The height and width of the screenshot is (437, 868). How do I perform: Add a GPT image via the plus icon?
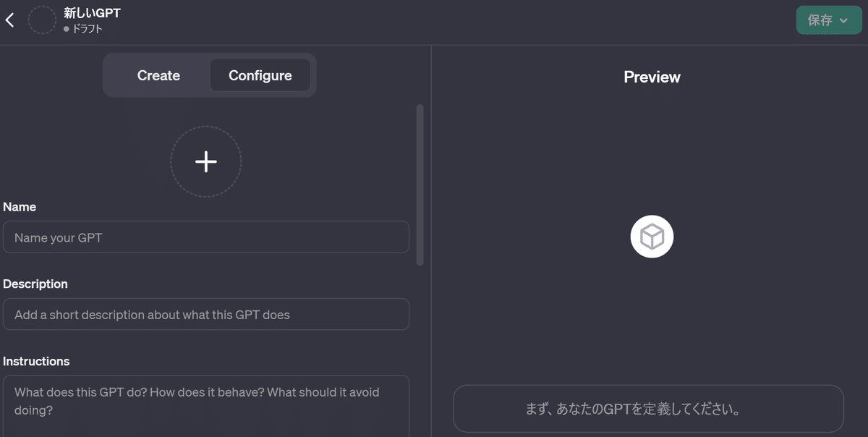pyautogui.click(x=206, y=161)
